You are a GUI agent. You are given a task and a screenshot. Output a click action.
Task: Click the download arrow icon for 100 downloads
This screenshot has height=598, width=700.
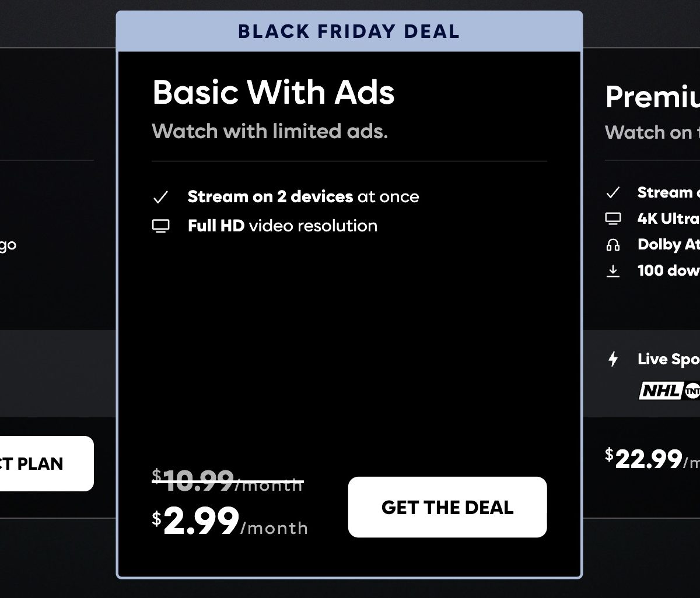point(612,271)
